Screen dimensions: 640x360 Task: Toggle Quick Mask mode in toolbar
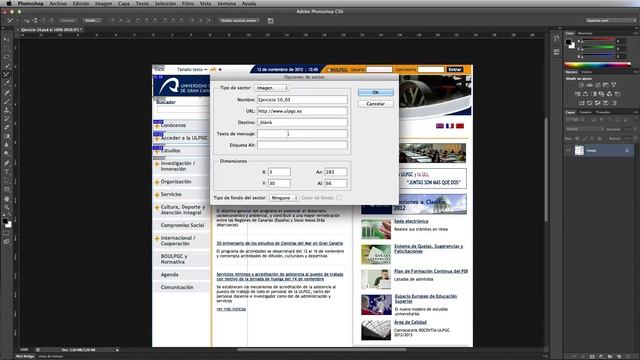pos(7,233)
